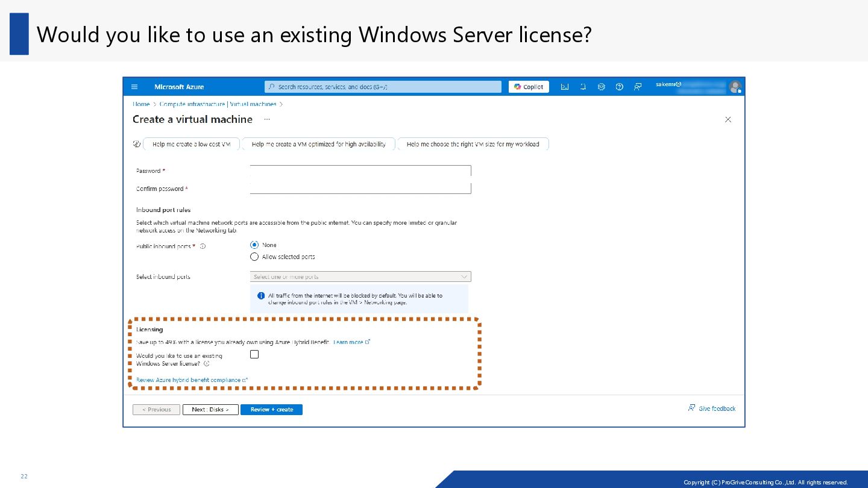Click the info icon next to Windows Server license
Image resolution: width=868 pixels, height=488 pixels.
click(207, 364)
